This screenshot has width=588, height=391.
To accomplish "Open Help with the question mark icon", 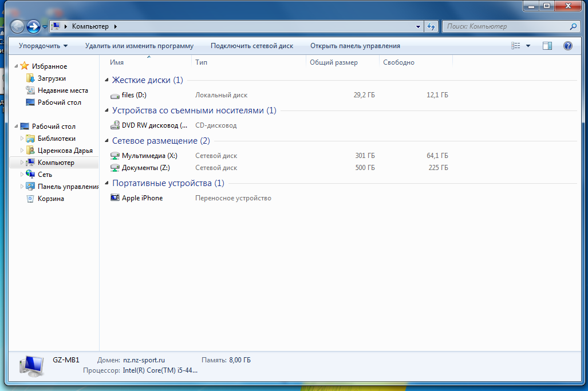I will tap(568, 46).
